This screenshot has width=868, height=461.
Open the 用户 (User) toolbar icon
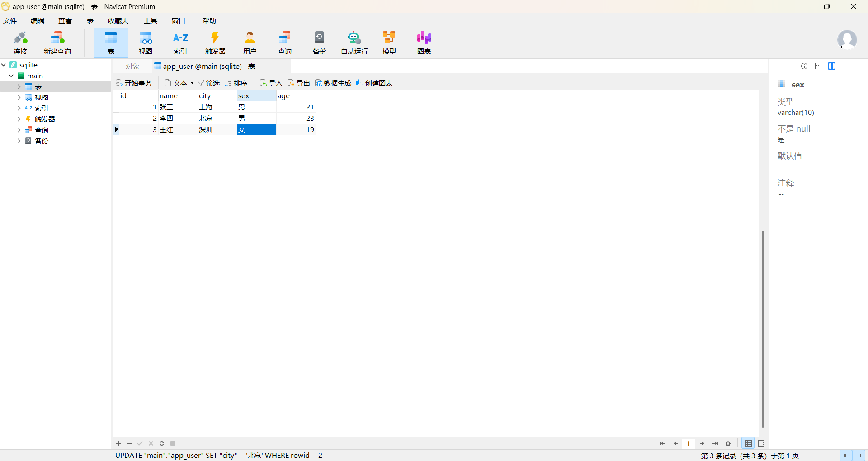(250, 43)
